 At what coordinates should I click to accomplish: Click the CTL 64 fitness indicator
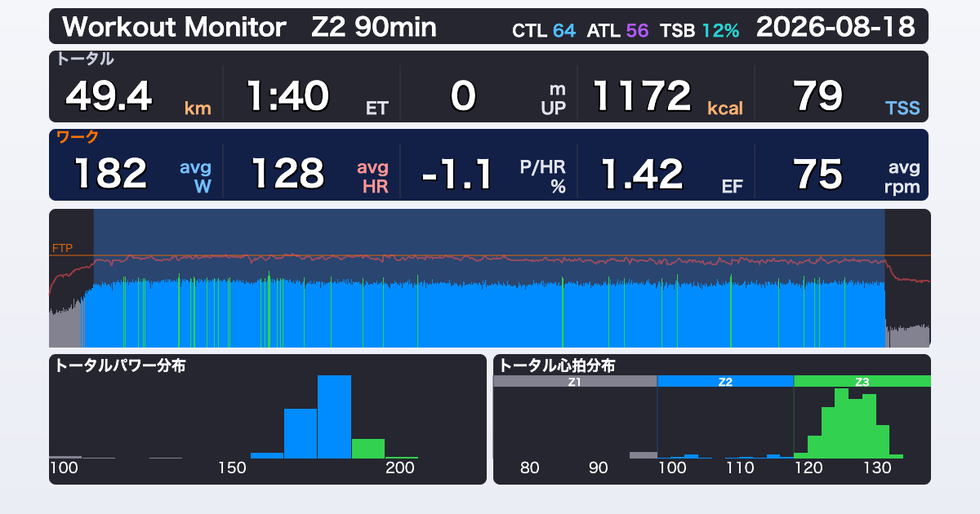544,31
